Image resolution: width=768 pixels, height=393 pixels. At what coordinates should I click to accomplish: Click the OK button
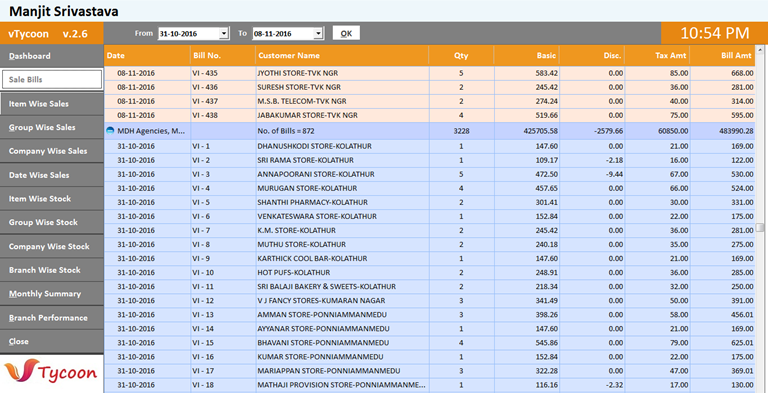point(346,33)
